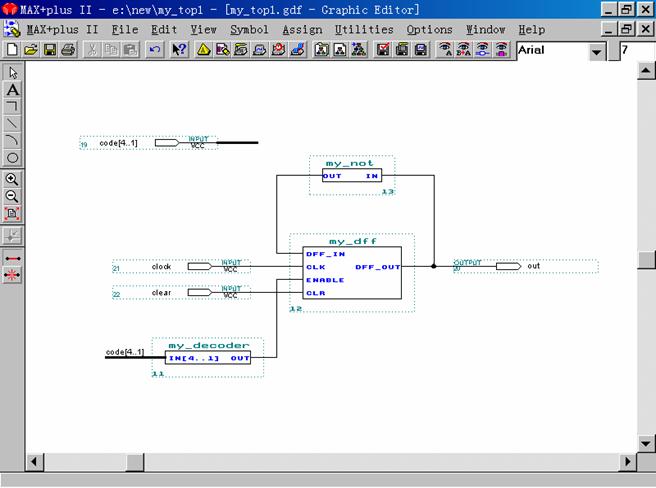Click the project name icon after Programmer
656x488 pixels.
[x=321, y=50]
